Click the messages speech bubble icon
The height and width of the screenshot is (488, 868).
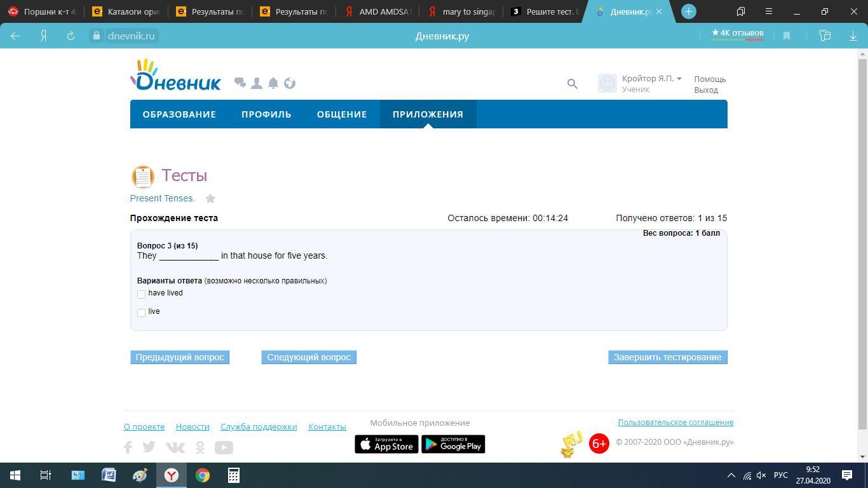(x=240, y=83)
